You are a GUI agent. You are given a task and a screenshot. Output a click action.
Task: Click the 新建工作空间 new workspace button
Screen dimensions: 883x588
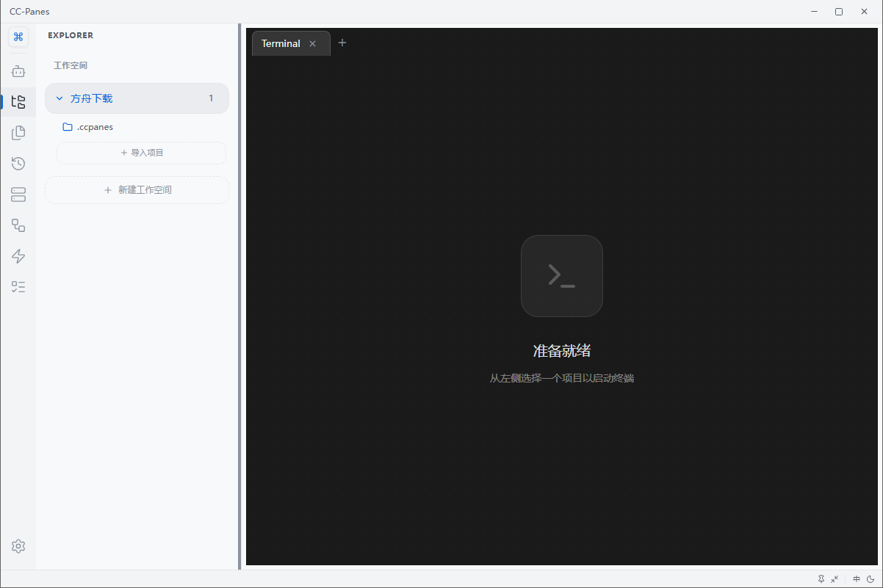point(137,189)
